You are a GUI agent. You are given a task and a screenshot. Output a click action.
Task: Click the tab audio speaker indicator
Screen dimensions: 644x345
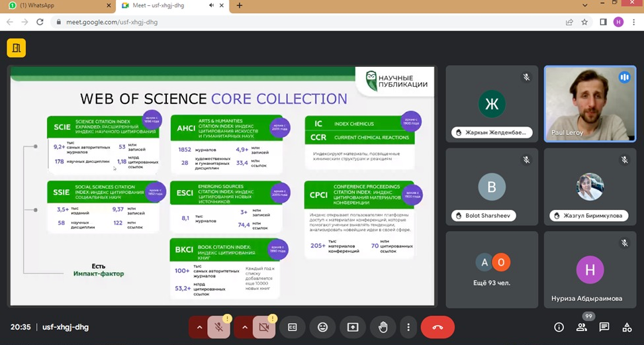coord(212,6)
